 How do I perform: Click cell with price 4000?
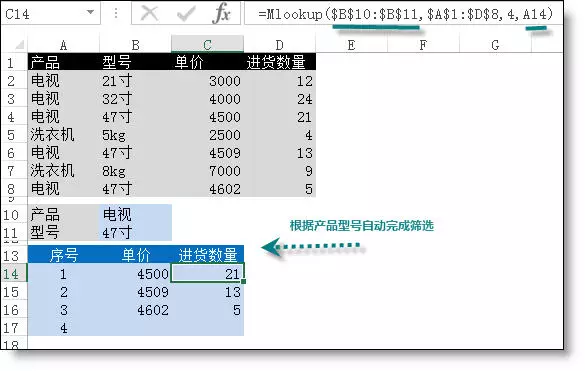[x=207, y=99]
